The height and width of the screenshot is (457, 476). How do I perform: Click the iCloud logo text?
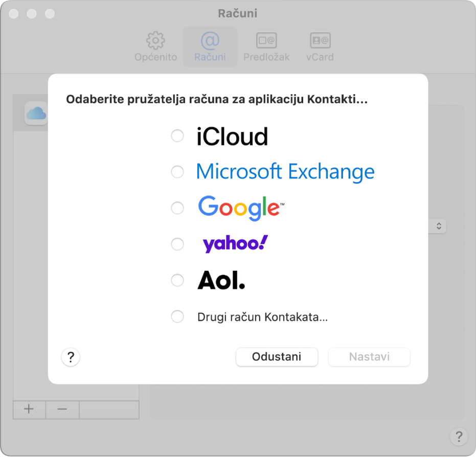point(232,136)
